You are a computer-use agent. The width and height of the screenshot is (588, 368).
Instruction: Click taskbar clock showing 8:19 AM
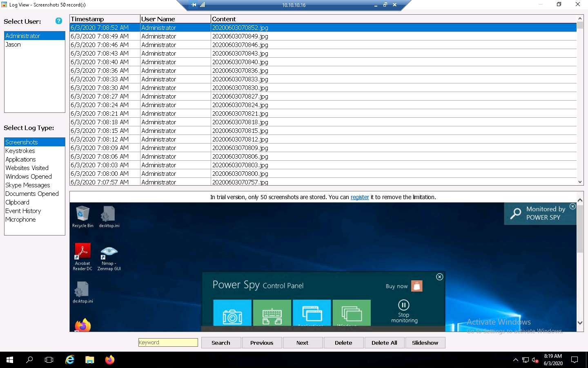point(553,360)
